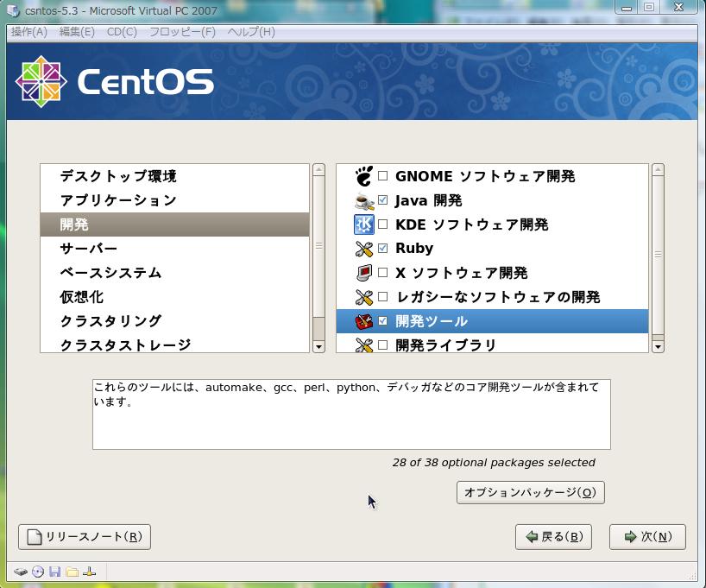
Task: Open オプションパッケージ(O) optional packages
Action: (530, 492)
